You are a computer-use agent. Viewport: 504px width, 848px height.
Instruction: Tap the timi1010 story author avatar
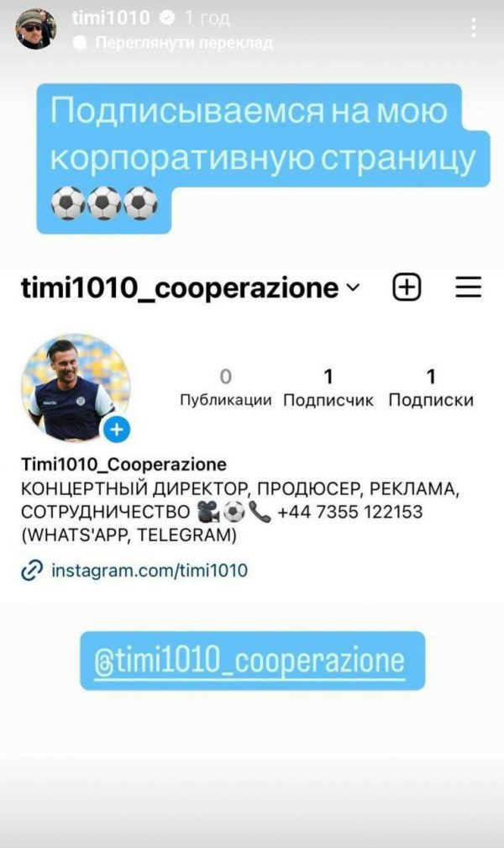(35, 29)
